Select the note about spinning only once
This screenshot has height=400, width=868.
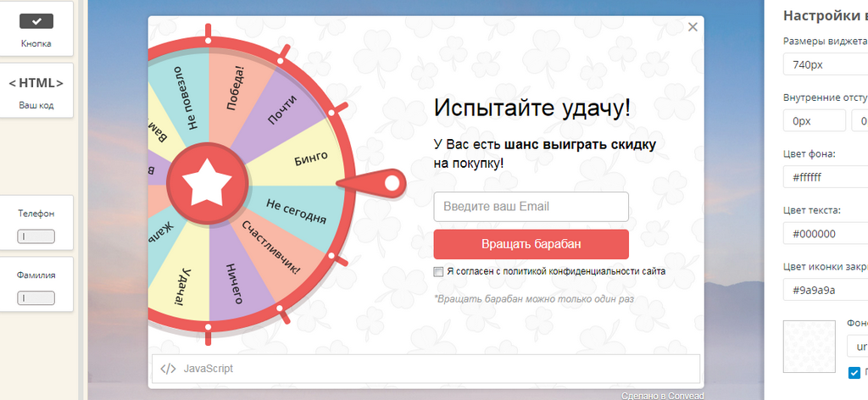(x=534, y=299)
